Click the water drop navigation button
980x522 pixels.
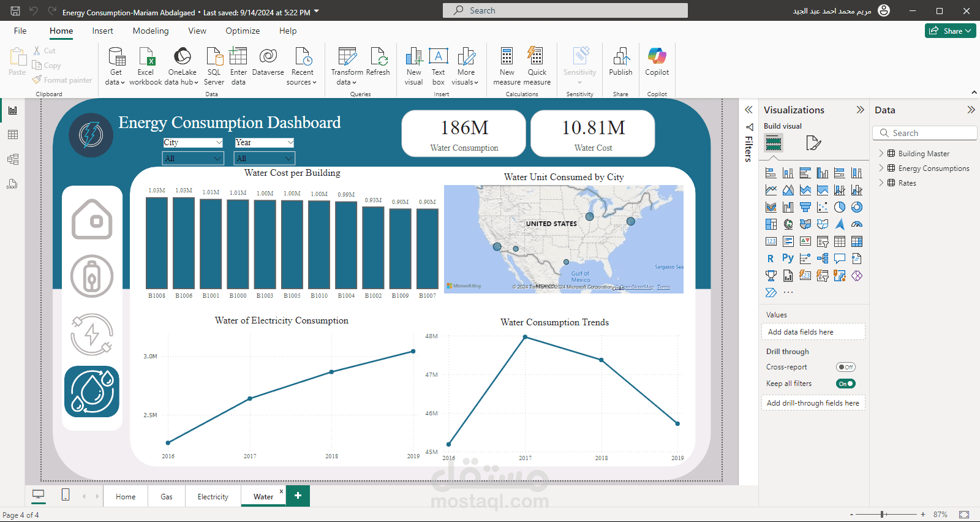click(92, 391)
